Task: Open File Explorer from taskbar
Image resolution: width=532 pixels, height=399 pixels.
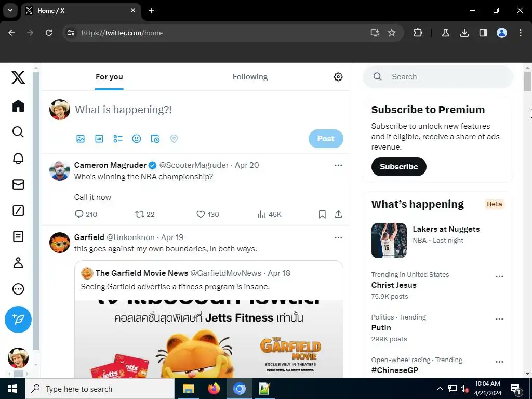Action: 188,389
